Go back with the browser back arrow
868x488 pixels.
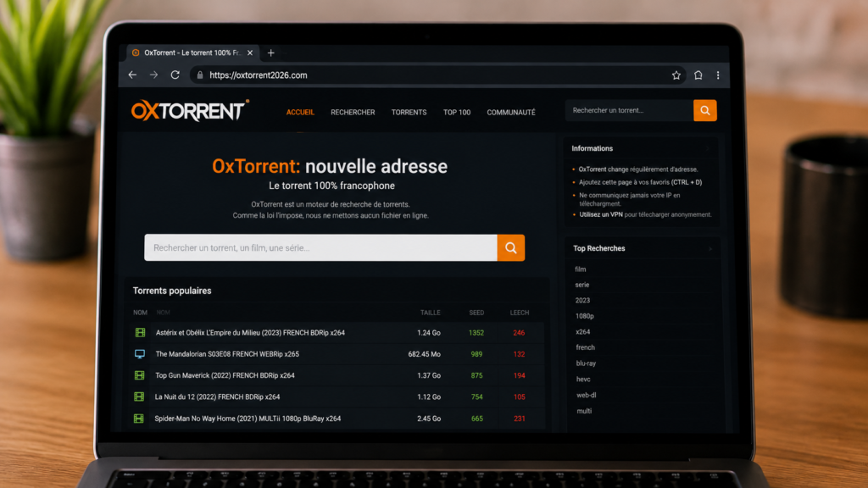(x=132, y=75)
